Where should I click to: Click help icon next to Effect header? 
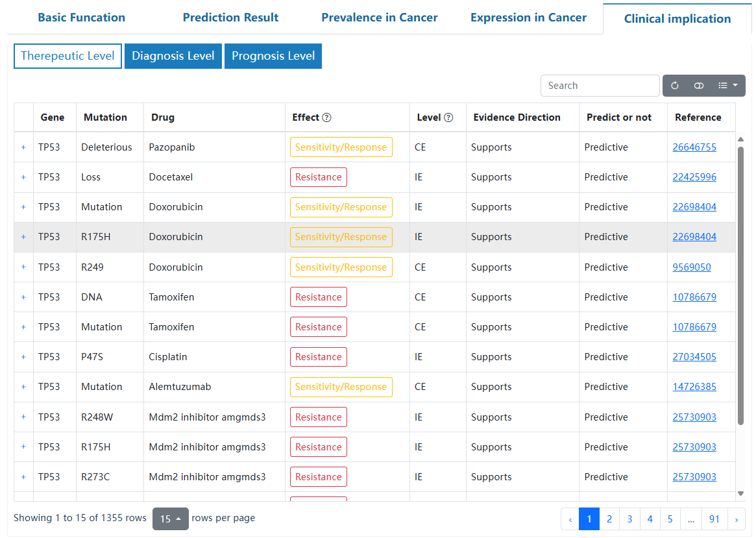click(x=327, y=117)
